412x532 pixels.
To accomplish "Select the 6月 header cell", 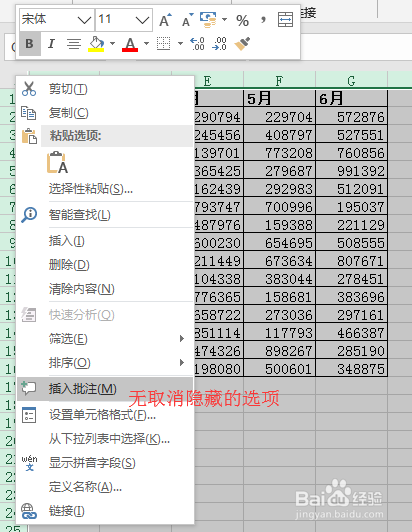I will [351, 99].
